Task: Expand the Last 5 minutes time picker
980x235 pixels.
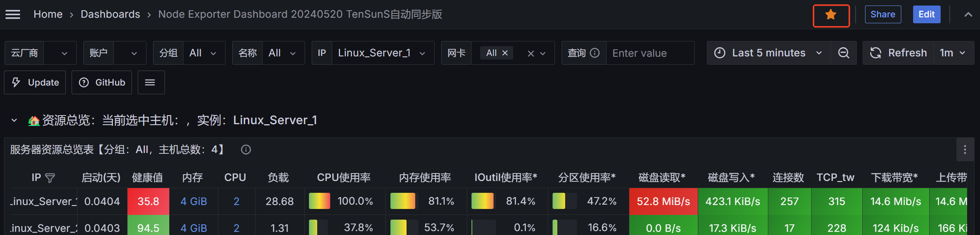Action: point(768,53)
